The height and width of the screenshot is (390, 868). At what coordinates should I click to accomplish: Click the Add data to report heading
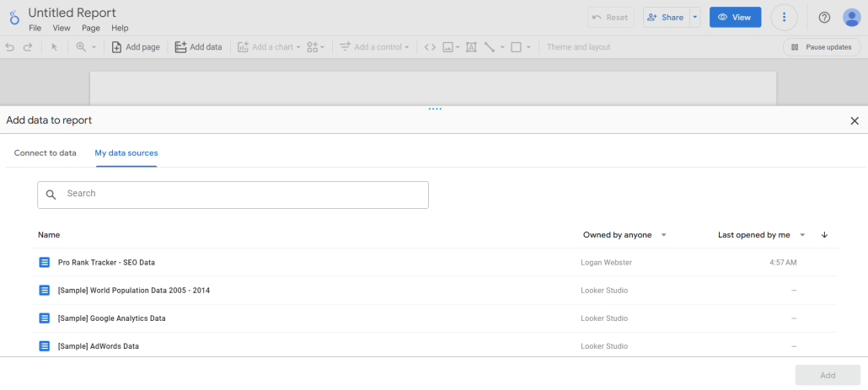pos(49,120)
